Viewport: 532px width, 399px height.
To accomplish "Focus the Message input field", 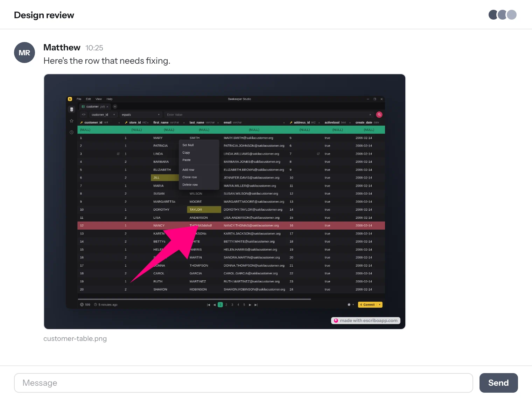I will (x=244, y=383).
